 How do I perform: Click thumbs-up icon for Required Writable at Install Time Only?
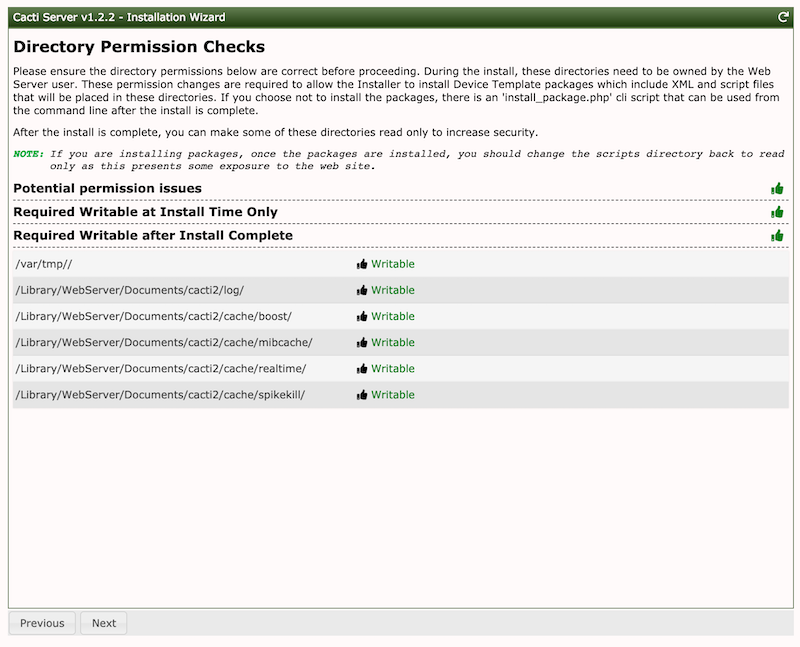tap(777, 212)
